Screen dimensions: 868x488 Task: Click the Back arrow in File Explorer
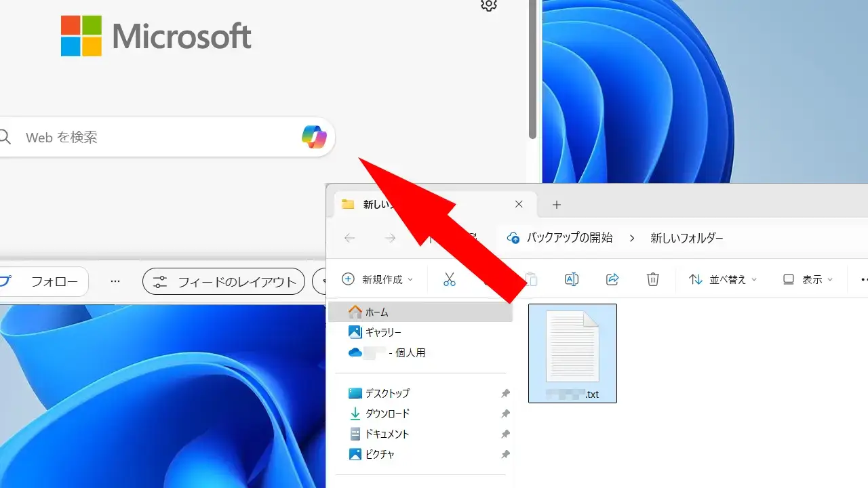click(x=350, y=238)
